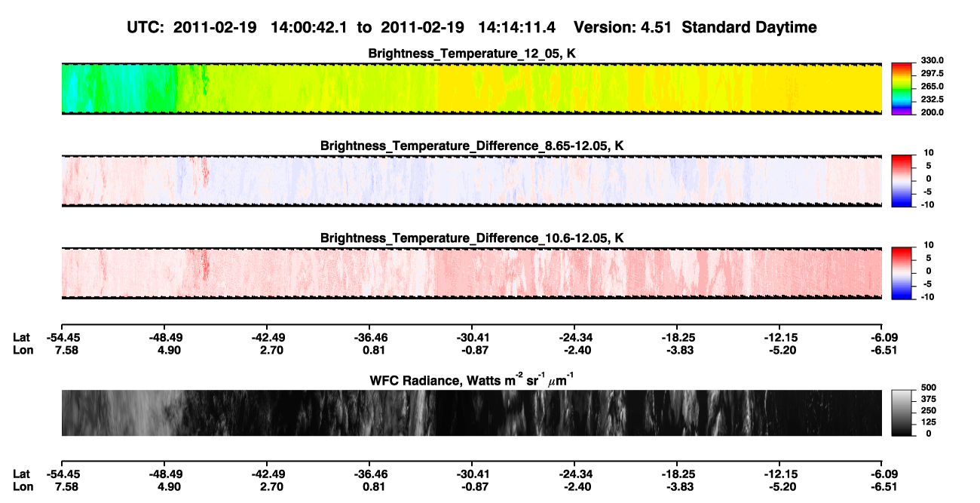Click the 500 label on the radiance color bar

(929, 387)
